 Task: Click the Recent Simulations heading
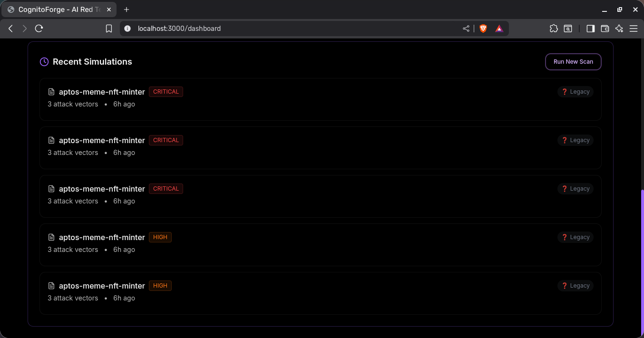[x=92, y=62]
